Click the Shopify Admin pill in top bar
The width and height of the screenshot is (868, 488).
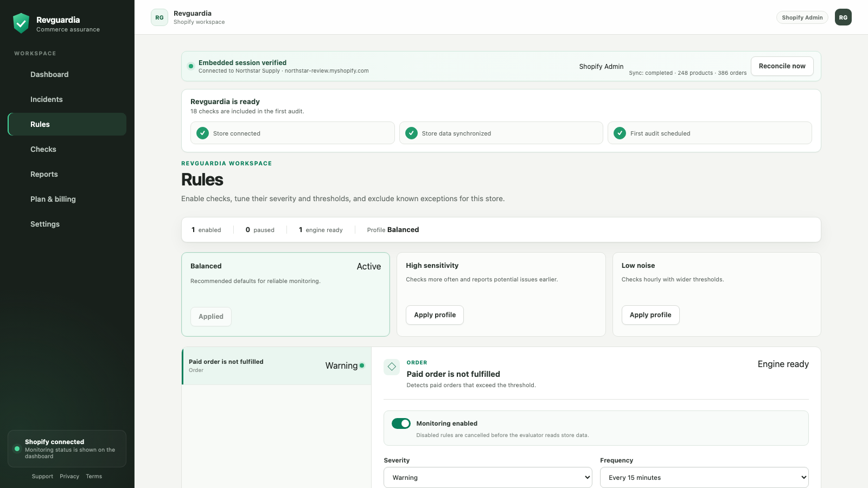[x=802, y=17]
